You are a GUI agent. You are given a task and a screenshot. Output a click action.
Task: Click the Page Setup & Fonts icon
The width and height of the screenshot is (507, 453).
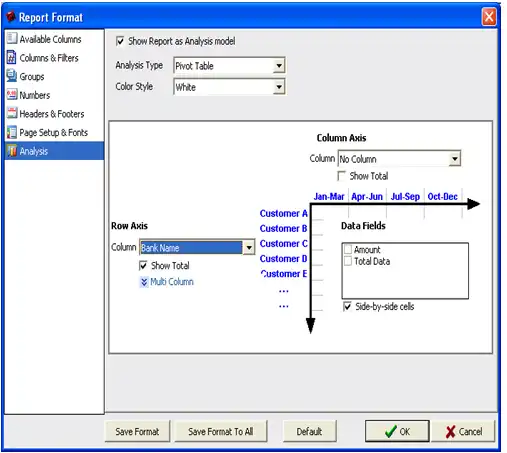click(11, 132)
